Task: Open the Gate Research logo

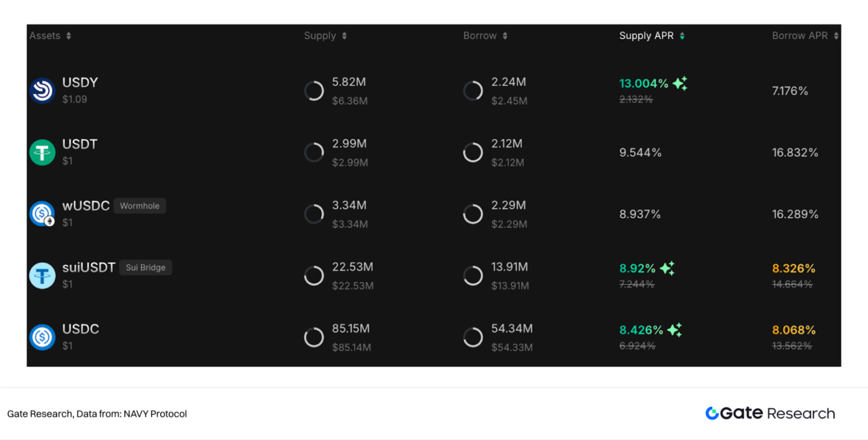Action: coord(770,413)
